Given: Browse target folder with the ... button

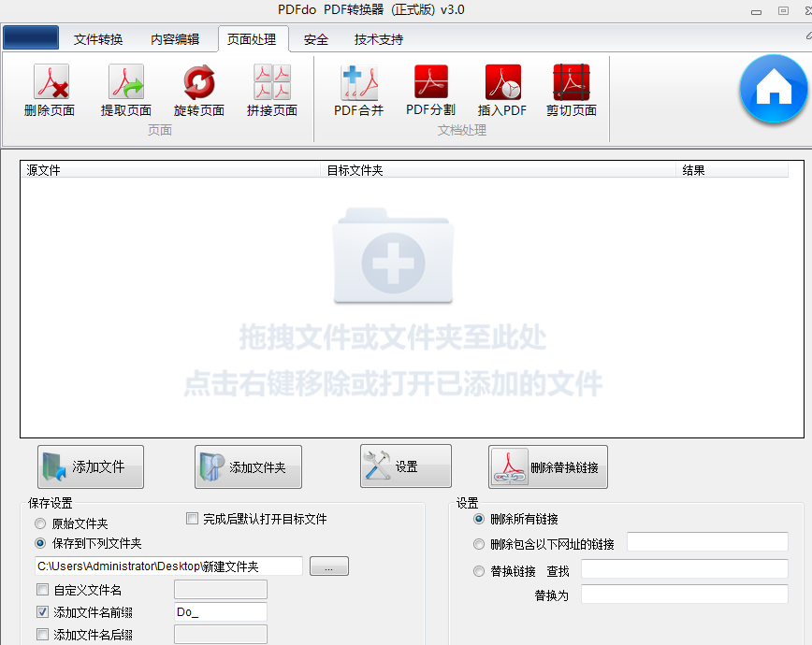Looking at the screenshot, I should (x=329, y=566).
